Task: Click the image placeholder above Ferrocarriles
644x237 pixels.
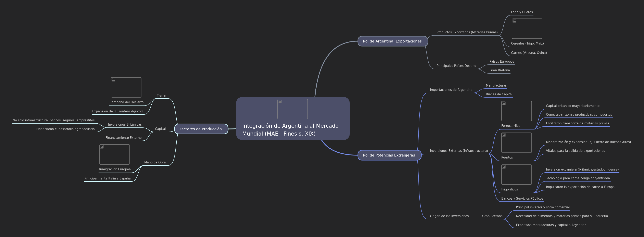Action: (517, 111)
